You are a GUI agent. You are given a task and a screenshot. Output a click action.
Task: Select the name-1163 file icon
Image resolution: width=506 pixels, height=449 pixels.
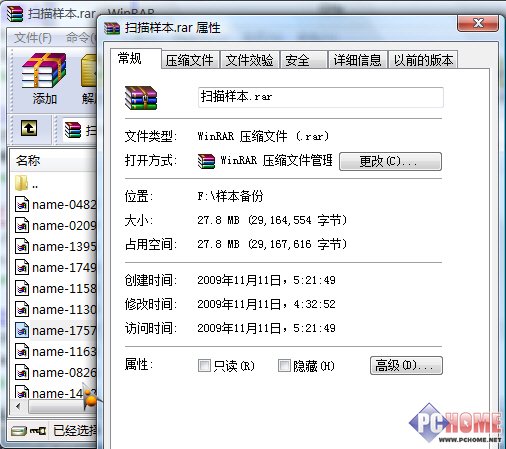pyautogui.click(x=22, y=352)
